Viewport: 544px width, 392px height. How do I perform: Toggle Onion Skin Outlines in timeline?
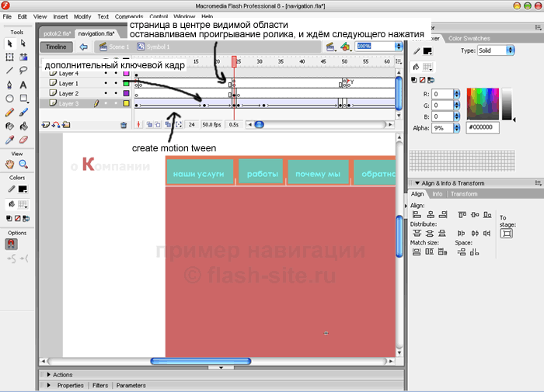[x=158, y=124]
